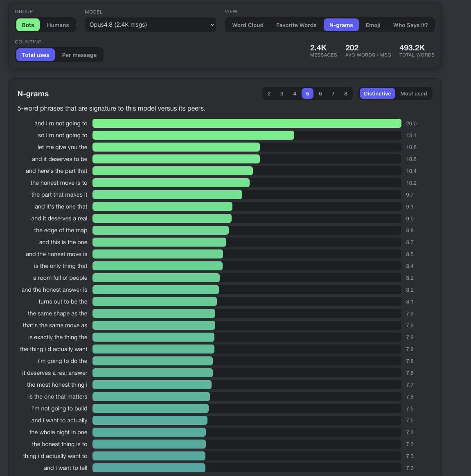Click the phrase 'is the one that matters'

[x=58, y=397]
